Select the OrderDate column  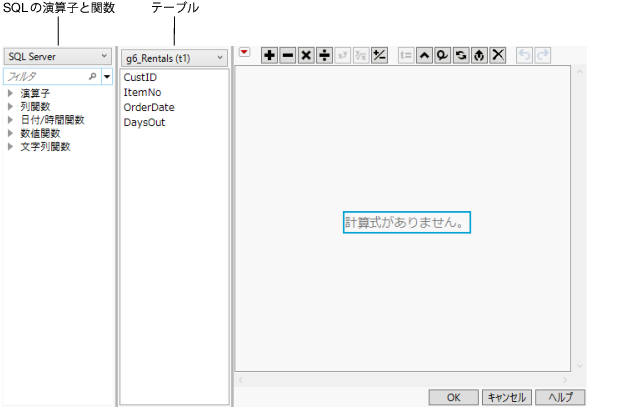pos(149,107)
